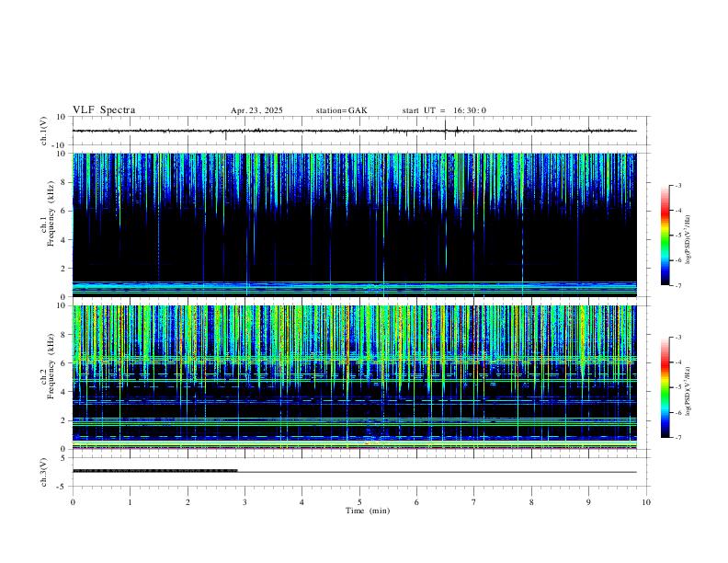Viewport: 728px width, 563px height.
Task: Click the thick dotted segment of ch.3 trace
Action: click(x=155, y=471)
